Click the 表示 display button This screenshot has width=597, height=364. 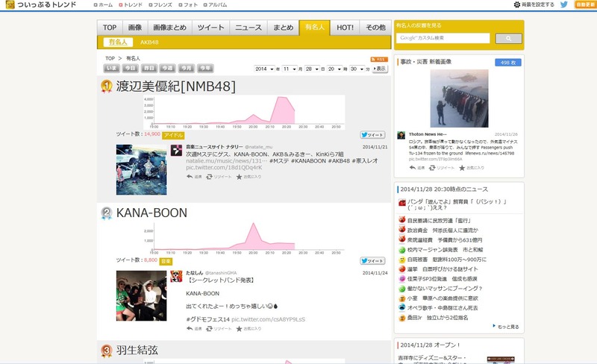380,69
